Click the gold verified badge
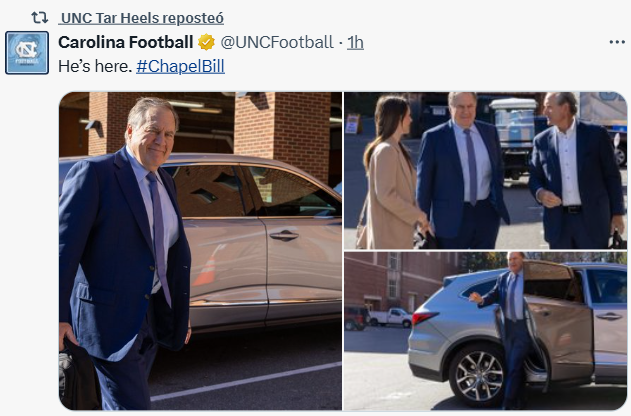Viewport: 631px width, 416px height. pos(206,42)
